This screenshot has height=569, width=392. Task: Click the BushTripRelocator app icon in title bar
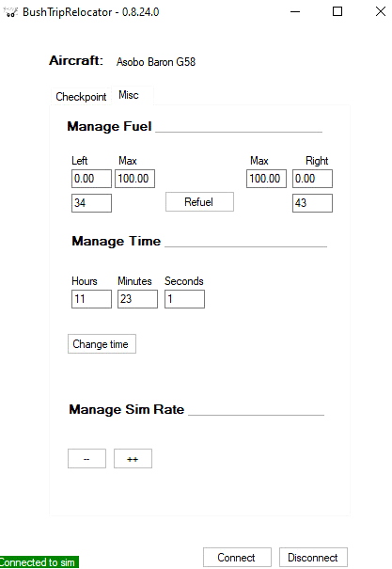click(x=10, y=12)
